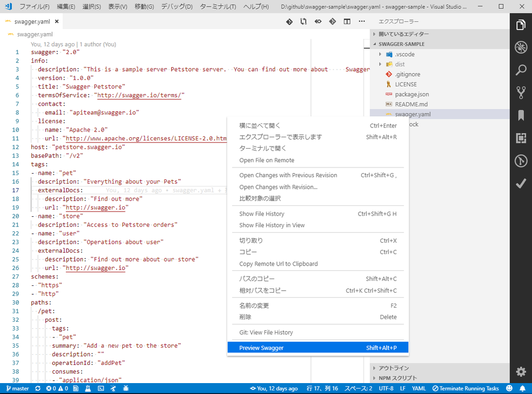Expand the dist folder
The height and width of the screenshot is (394, 532).
440,64
